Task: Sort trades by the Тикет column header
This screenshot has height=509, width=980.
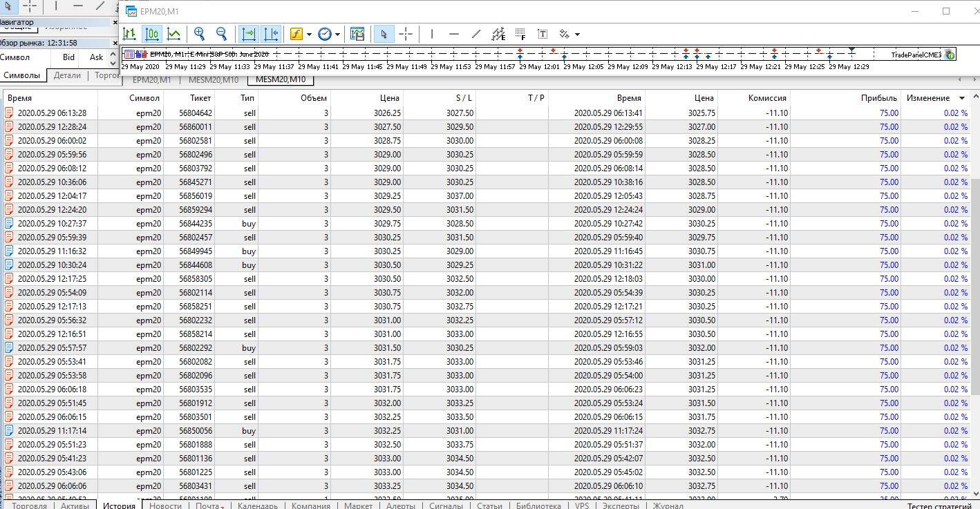Action: 200,98
